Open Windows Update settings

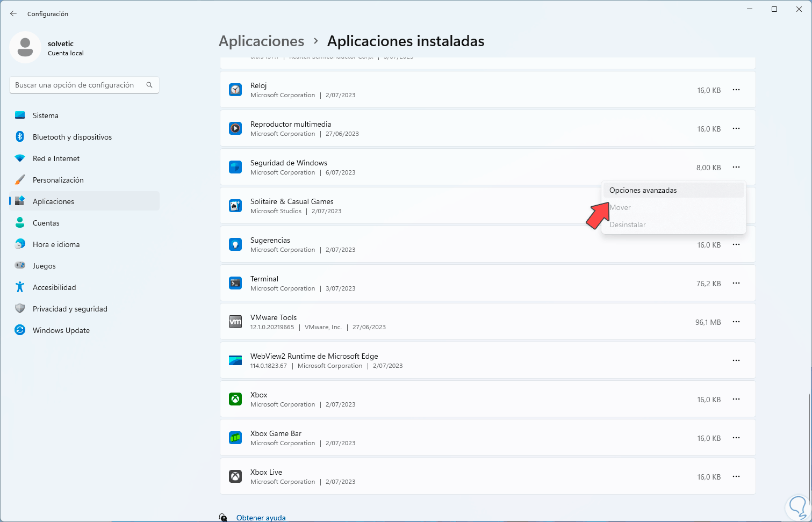click(x=84, y=330)
